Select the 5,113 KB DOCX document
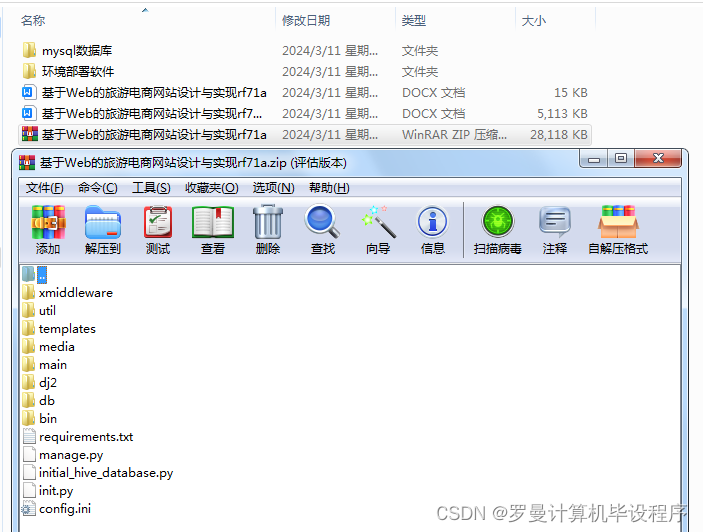The height and width of the screenshot is (532, 703). point(305,113)
